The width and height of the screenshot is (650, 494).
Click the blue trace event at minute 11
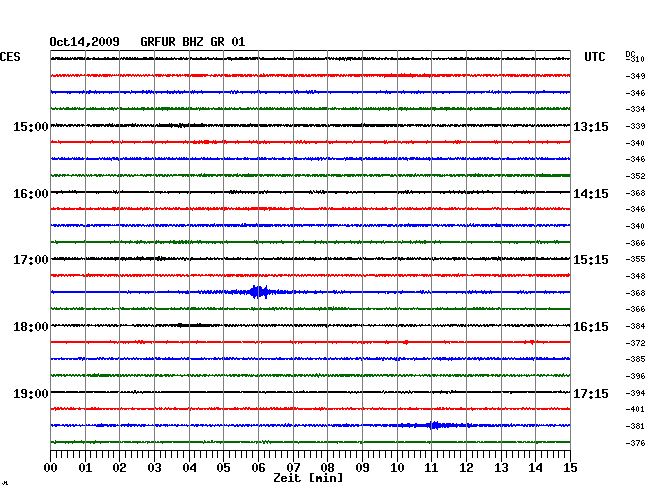(434, 425)
